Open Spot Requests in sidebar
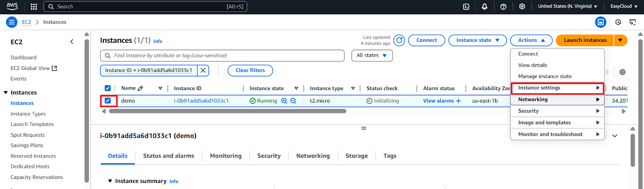 tap(28, 135)
